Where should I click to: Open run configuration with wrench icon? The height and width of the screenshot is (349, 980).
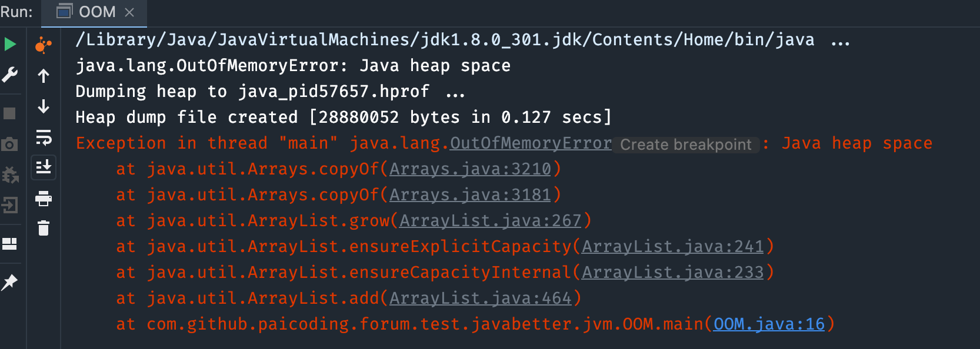[10, 75]
